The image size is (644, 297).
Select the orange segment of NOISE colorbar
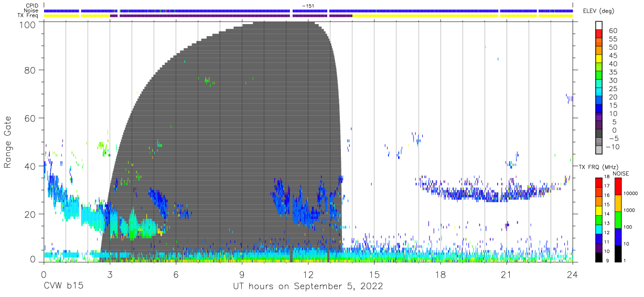coord(618,203)
